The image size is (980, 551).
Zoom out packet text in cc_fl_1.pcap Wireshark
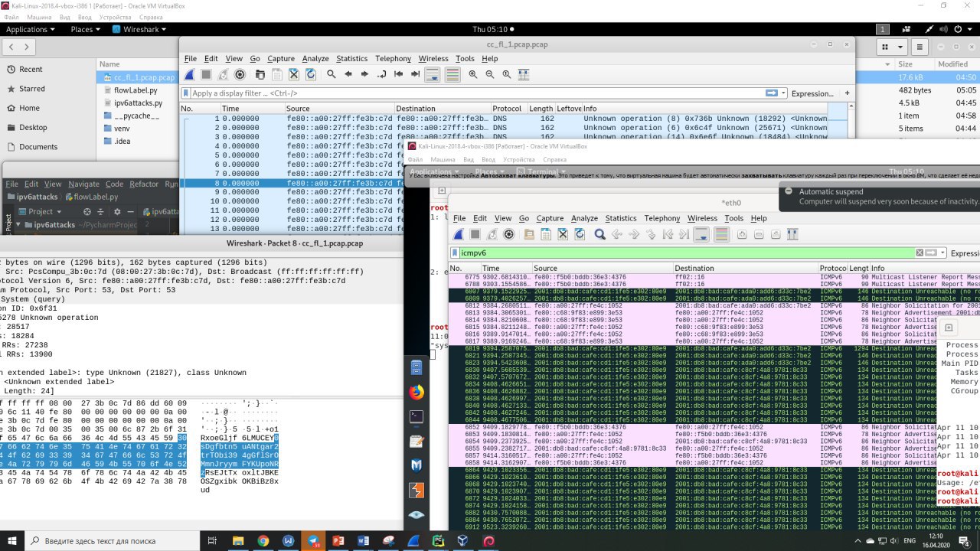490,74
